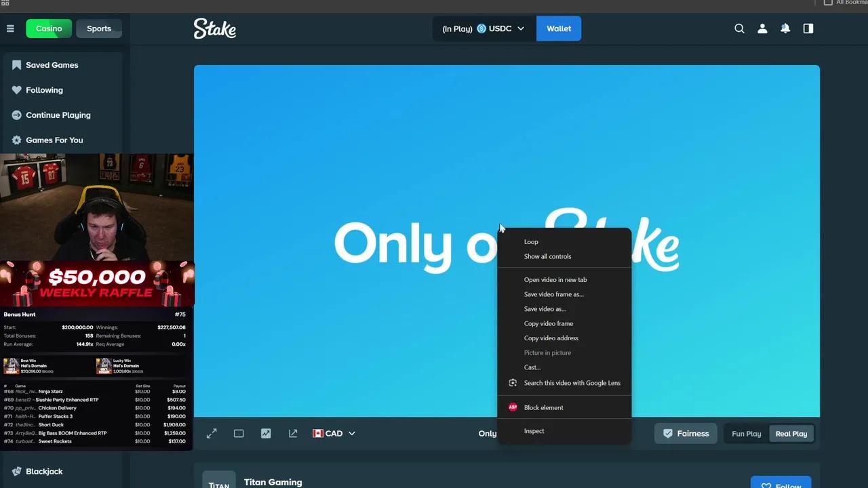Switch to Real Play mode
This screenshot has height=488, width=868.
pyautogui.click(x=791, y=434)
